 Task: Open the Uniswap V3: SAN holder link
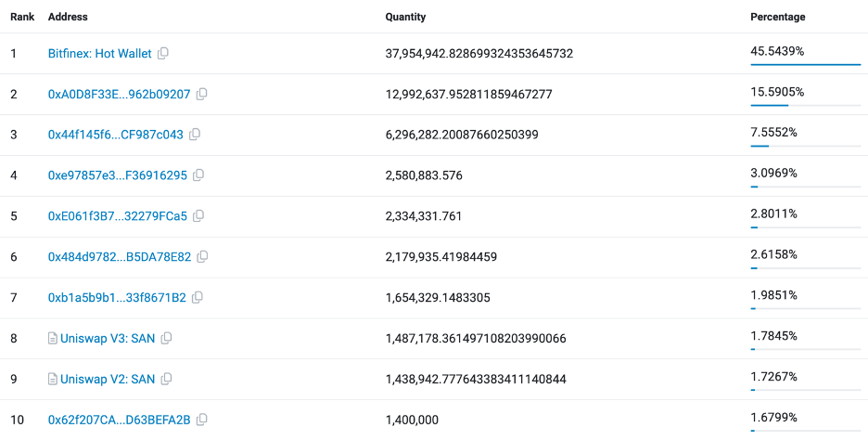coord(108,339)
